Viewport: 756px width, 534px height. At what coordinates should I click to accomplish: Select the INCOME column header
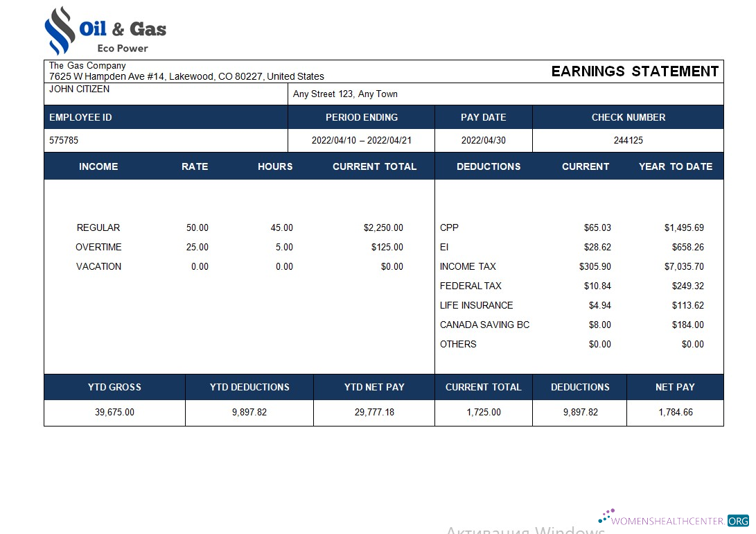[x=98, y=166]
